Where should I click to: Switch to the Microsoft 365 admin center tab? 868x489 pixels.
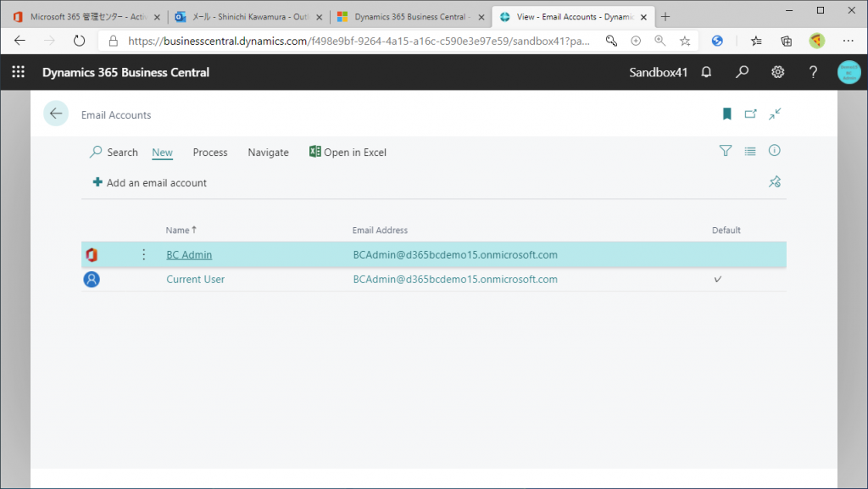click(x=86, y=17)
